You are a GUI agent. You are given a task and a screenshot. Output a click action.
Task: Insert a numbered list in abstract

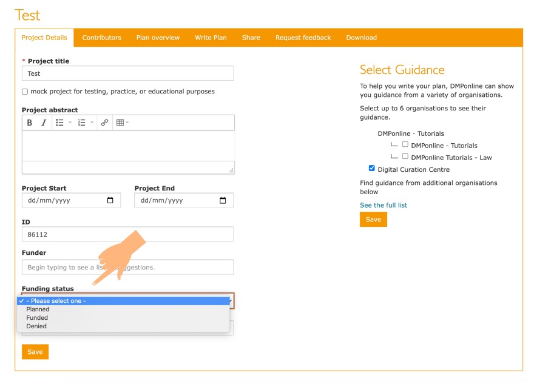coord(82,123)
